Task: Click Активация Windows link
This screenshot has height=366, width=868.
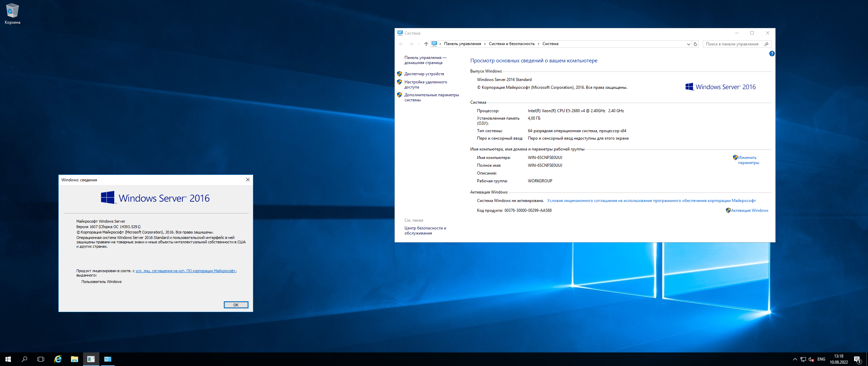Action: click(749, 210)
